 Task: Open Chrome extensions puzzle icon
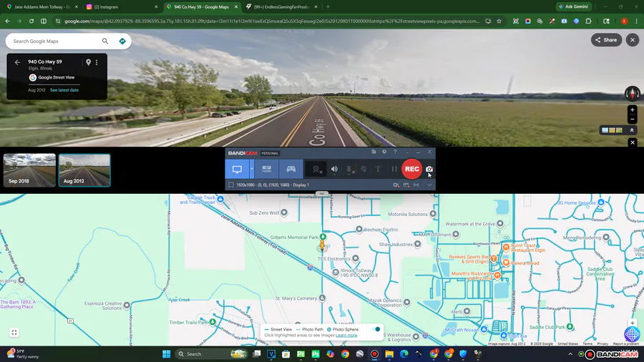(589, 21)
